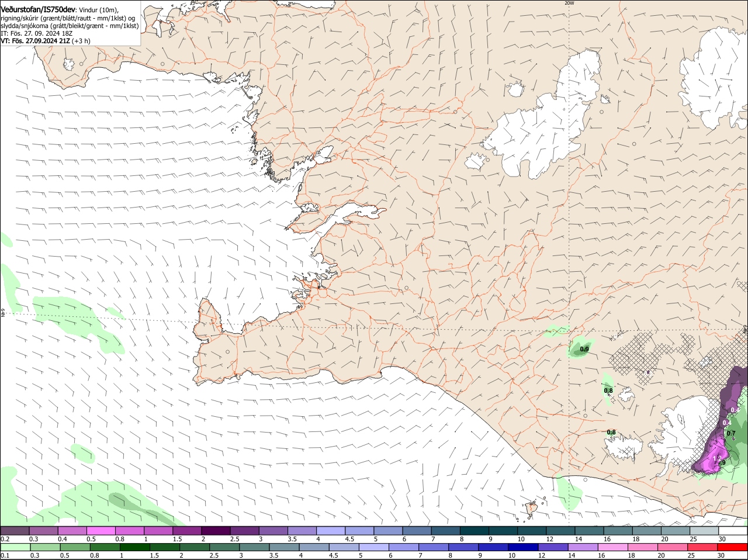The height and width of the screenshot is (560, 748).
Task: Pick upper legend dark purple swatch at 2
Action: click(x=216, y=530)
